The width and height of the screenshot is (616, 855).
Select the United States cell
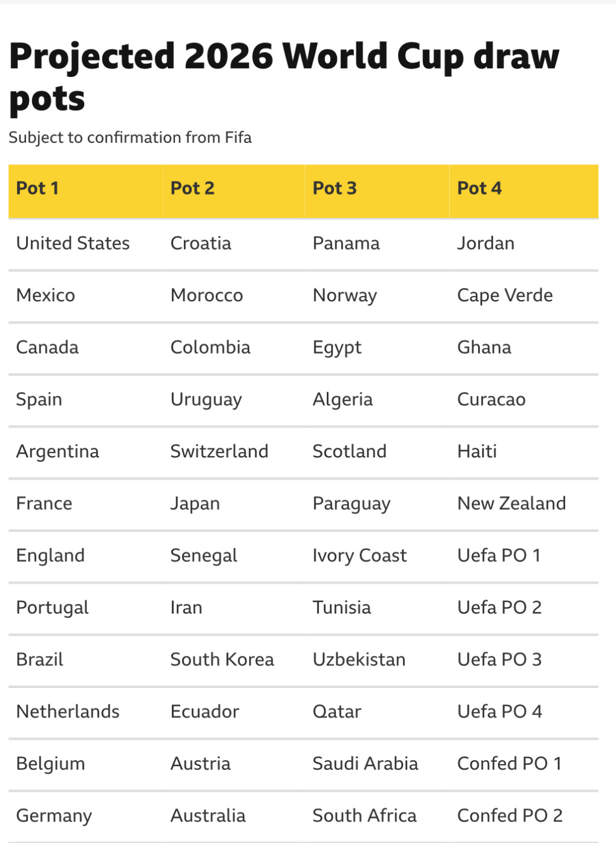(73, 243)
